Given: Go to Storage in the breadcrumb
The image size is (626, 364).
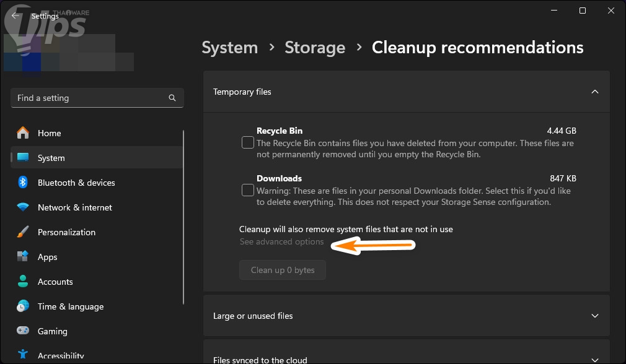Looking at the screenshot, I should (315, 48).
